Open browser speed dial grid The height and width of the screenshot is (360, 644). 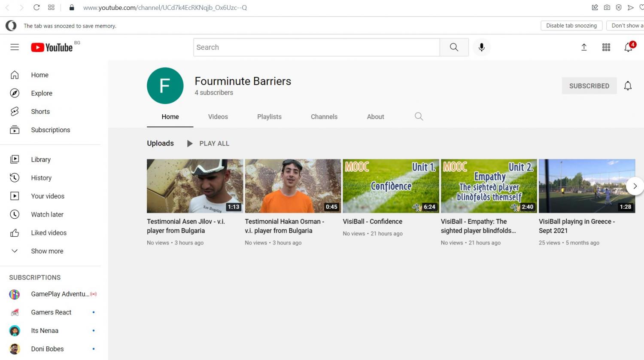point(51,7)
